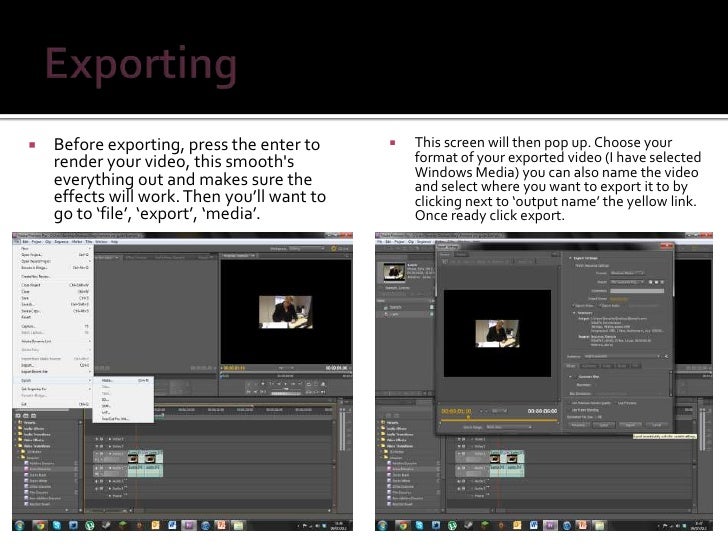Viewport: 728px width, 546px height.
Task: Select first video clip in File-menu screenshot timeline
Action: (x=135, y=457)
